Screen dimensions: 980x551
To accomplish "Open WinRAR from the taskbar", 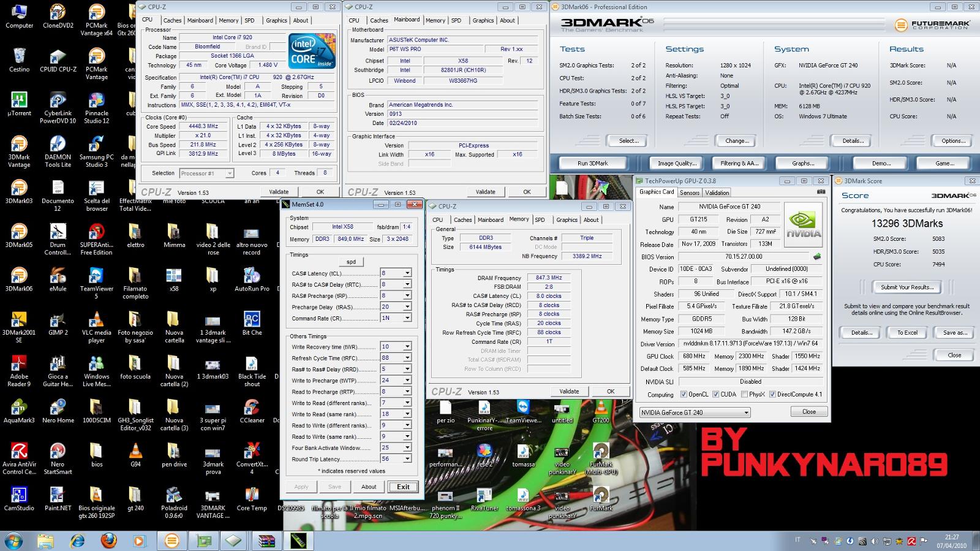I will pos(266,541).
